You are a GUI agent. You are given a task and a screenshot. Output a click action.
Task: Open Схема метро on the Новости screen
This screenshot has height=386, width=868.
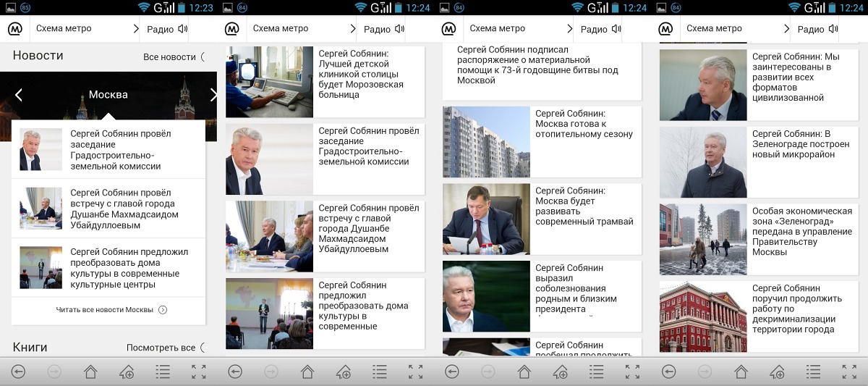[64, 29]
